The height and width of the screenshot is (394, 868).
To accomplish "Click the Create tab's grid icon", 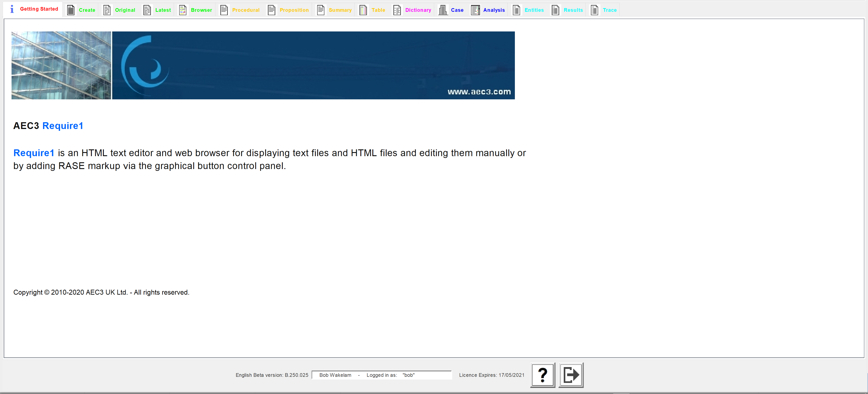I will [71, 10].
